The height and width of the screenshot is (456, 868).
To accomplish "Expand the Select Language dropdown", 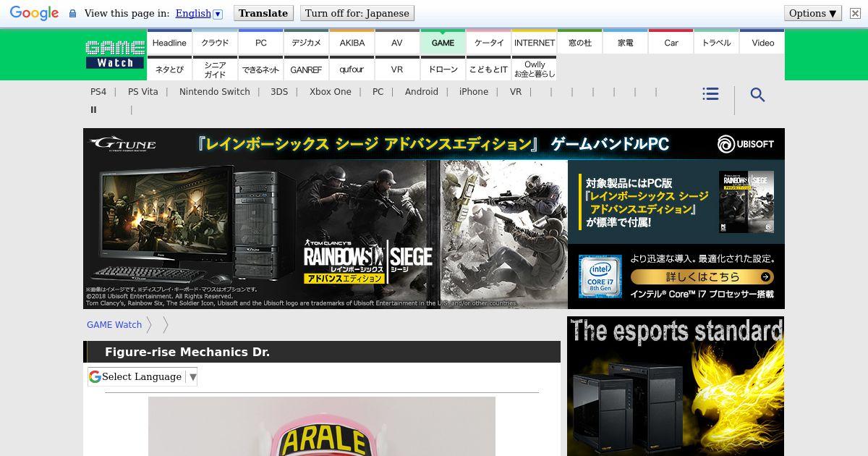I will pos(142,376).
